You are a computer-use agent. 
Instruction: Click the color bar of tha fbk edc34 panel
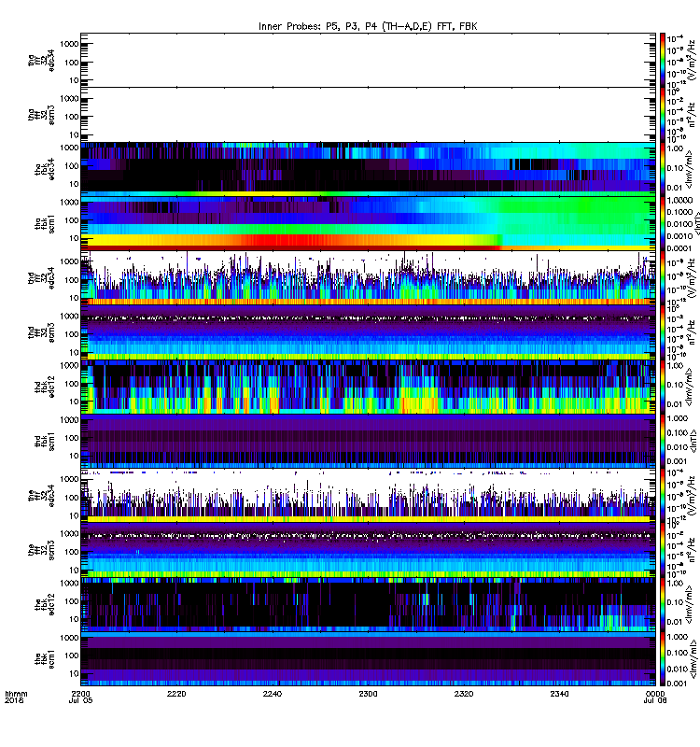point(663,169)
